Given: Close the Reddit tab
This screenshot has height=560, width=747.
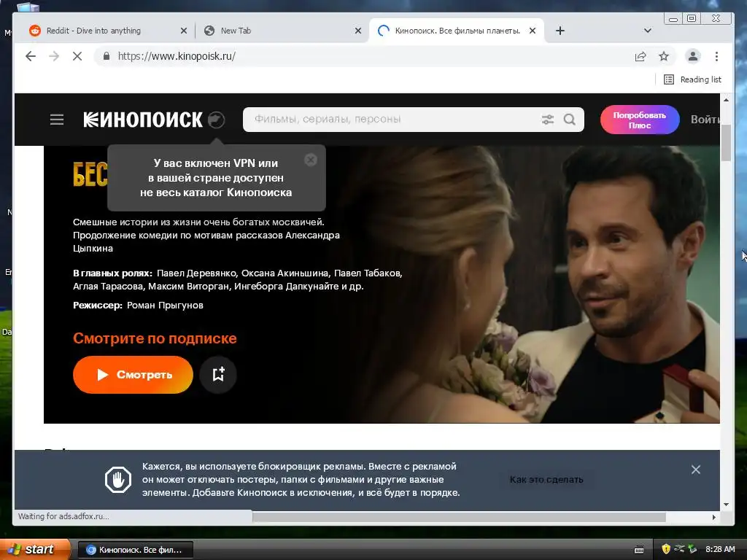Looking at the screenshot, I should click(184, 31).
